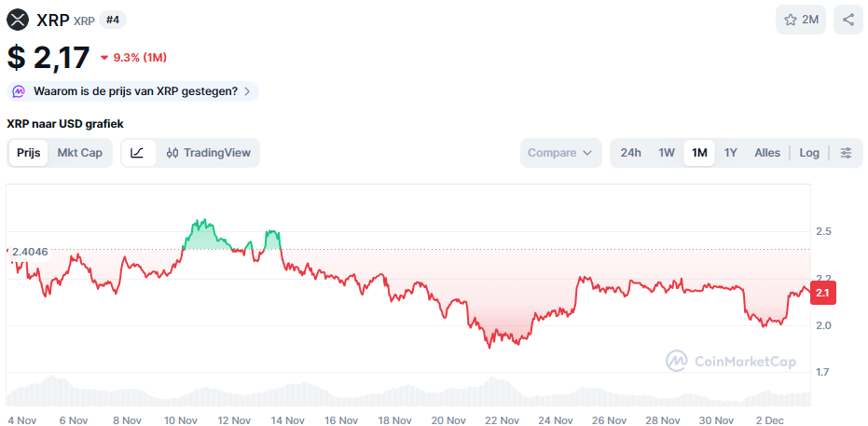
Task: Set chart range to 1M
Action: (x=699, y=153)
